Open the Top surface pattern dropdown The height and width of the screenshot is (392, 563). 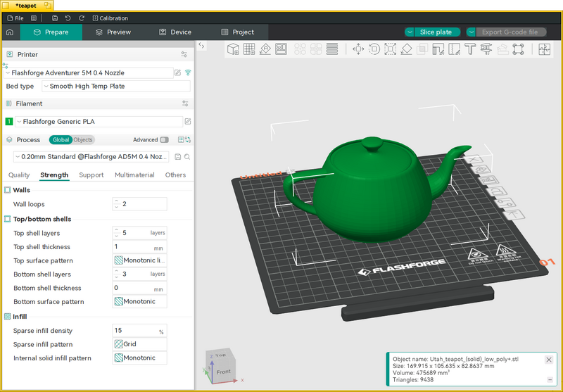(139, 260)
